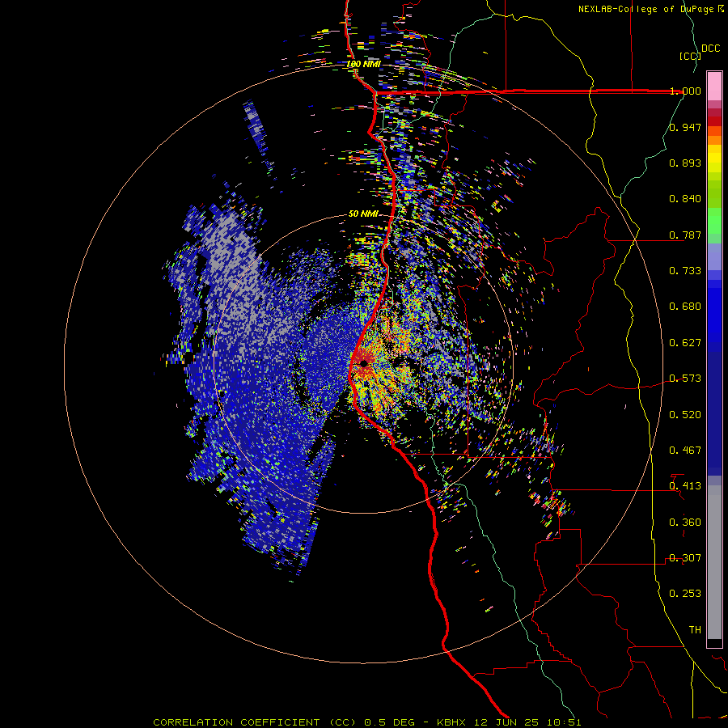Pick the black segment at color bar bottom
The width and height of the screenshot is (728, 728).
(714, 642)
